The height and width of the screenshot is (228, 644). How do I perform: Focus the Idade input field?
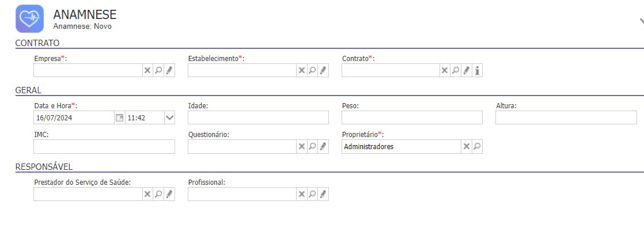pos(258,117)
